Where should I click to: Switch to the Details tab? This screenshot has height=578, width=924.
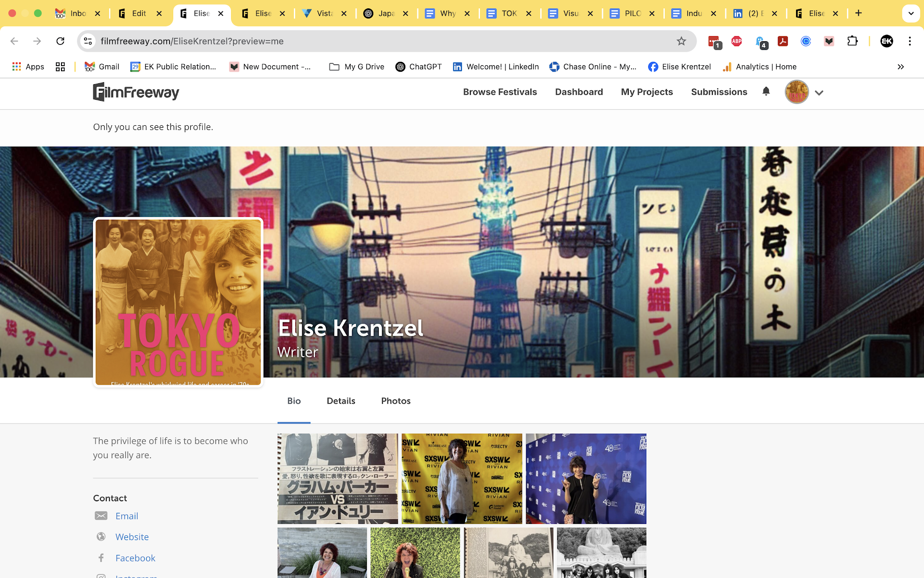tap(340, 401)
